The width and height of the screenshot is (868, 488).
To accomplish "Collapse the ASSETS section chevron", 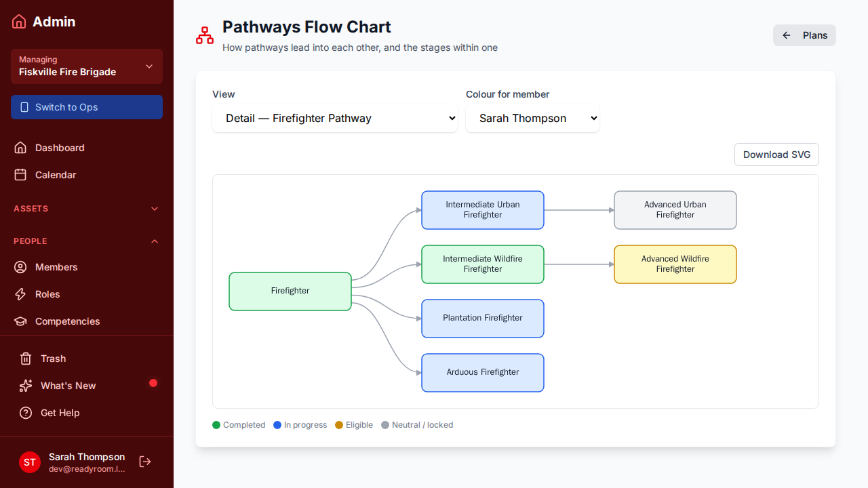I will [155, 209].
